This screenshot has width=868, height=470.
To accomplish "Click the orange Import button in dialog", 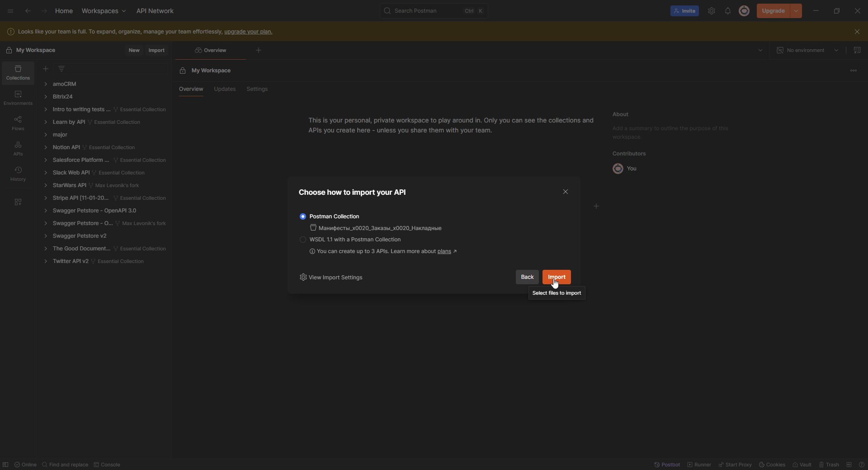I will [557, 277].
